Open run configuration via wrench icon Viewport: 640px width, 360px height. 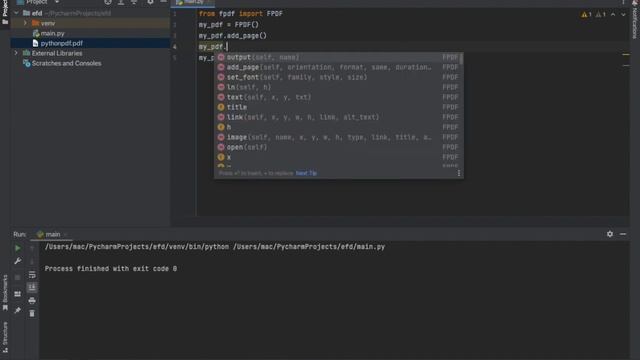tap(18, 261)
